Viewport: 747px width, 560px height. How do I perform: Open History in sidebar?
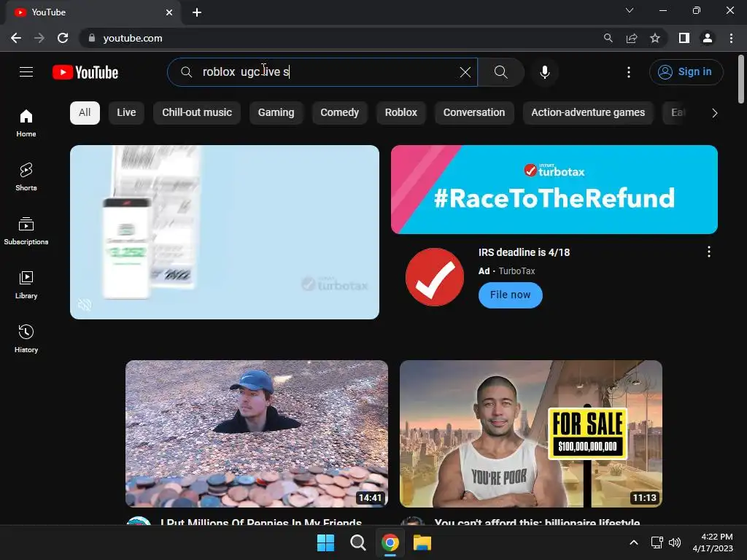(x=26, y=338)
